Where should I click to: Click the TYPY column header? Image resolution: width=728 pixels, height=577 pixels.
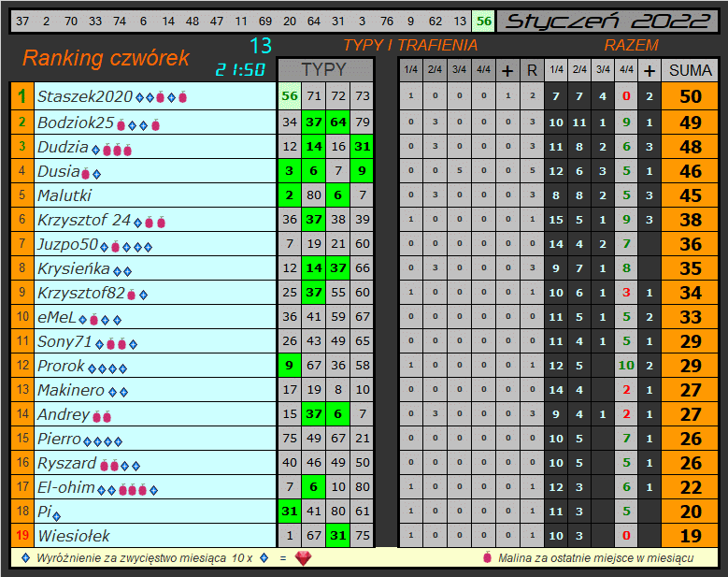325,70
